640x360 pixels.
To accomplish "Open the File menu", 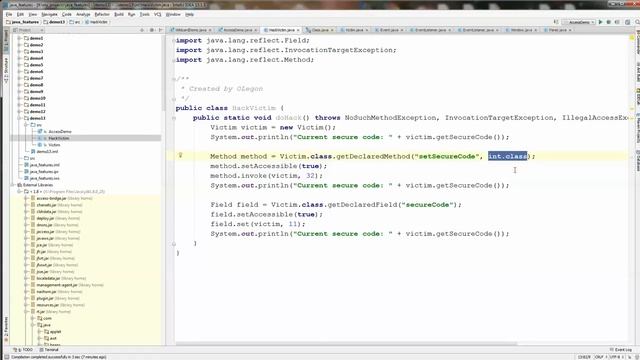I will pos(9,14).
